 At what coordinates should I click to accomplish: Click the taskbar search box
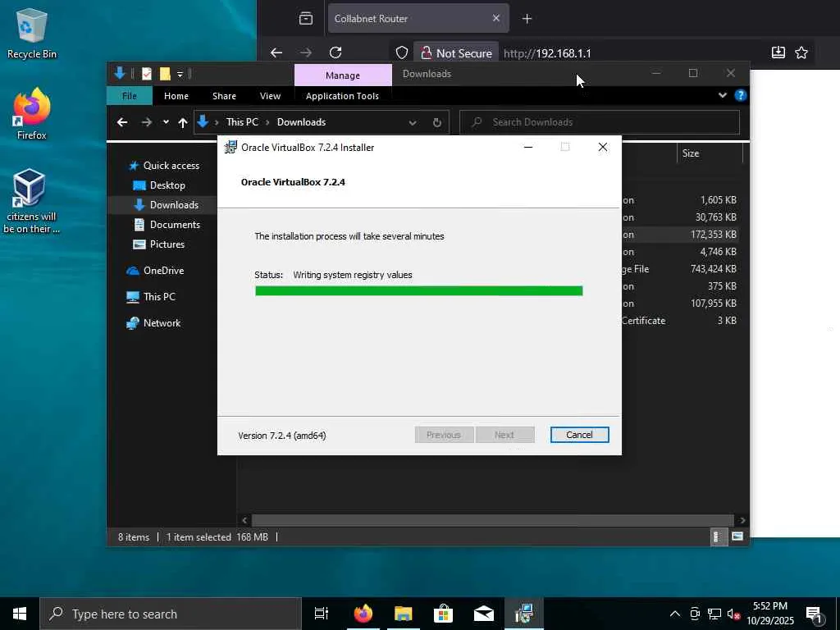(x=171, y=614)
